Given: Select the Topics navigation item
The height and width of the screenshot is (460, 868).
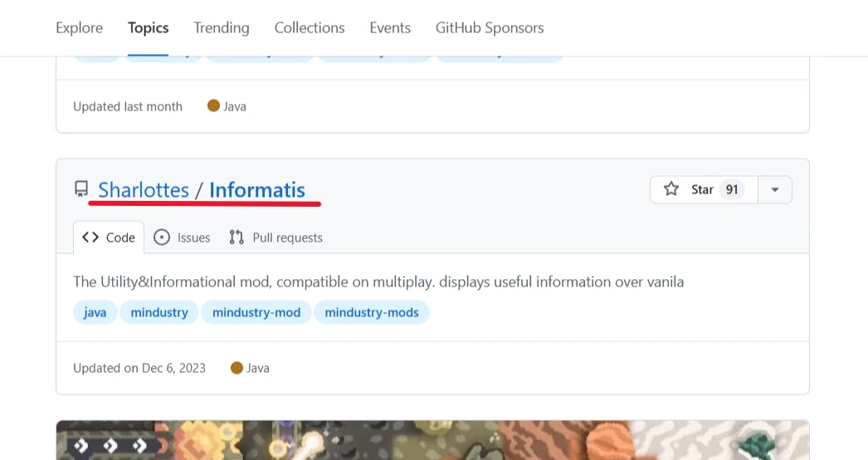Looking at the screenshot, I should click(149, 27).
